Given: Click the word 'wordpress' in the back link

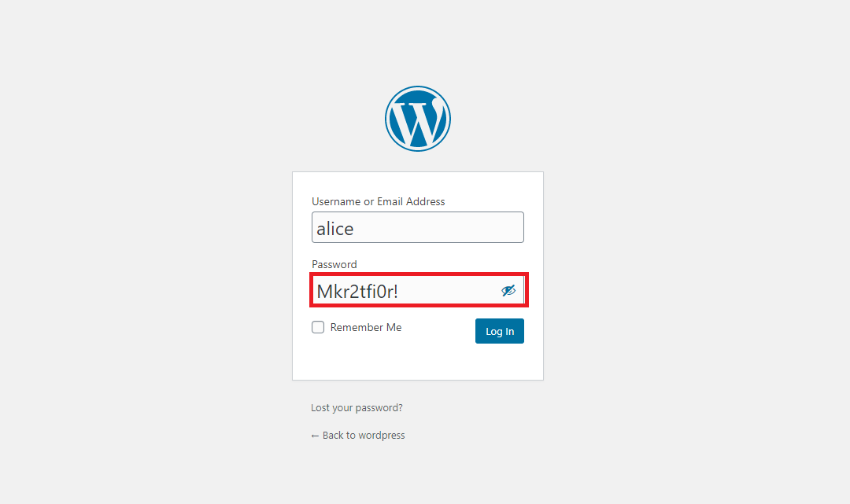Looking at the screenshot, I should pos(382,436).
